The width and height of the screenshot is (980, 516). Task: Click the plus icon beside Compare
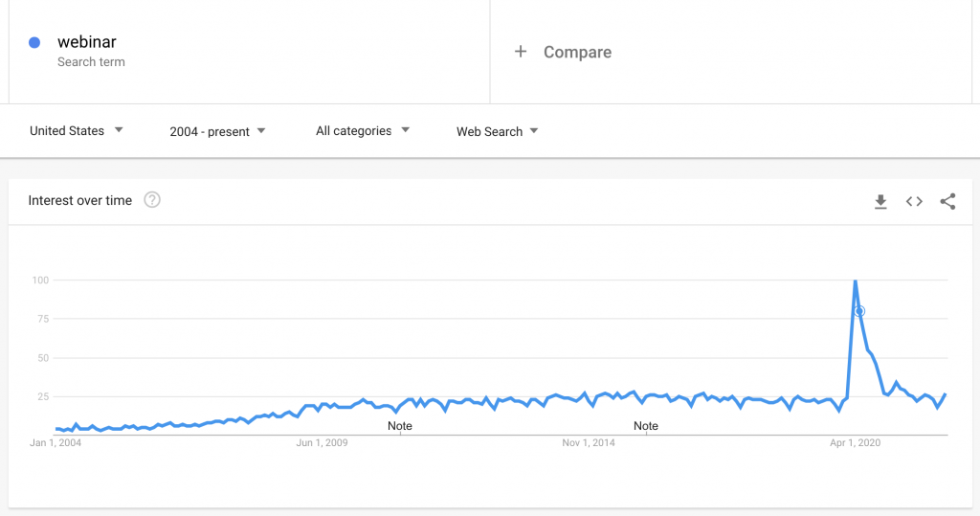click(x=521, y=52)
